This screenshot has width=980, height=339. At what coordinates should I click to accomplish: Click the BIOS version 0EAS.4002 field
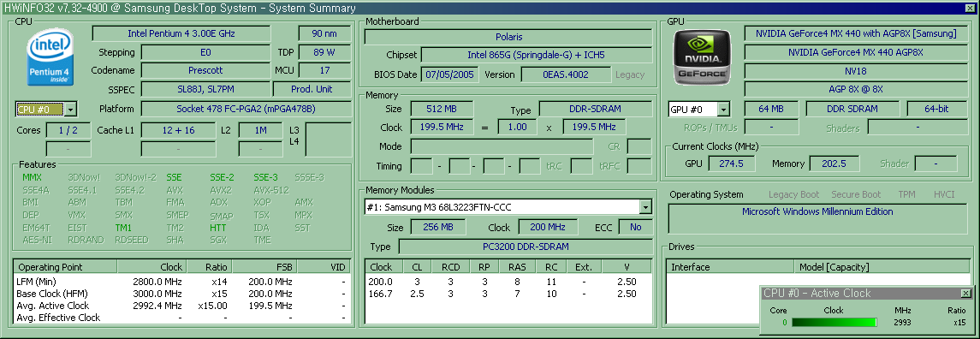click(566, 74)
